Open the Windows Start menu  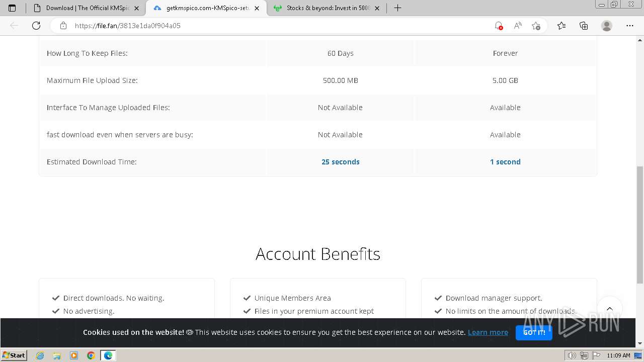pos(14,355)
